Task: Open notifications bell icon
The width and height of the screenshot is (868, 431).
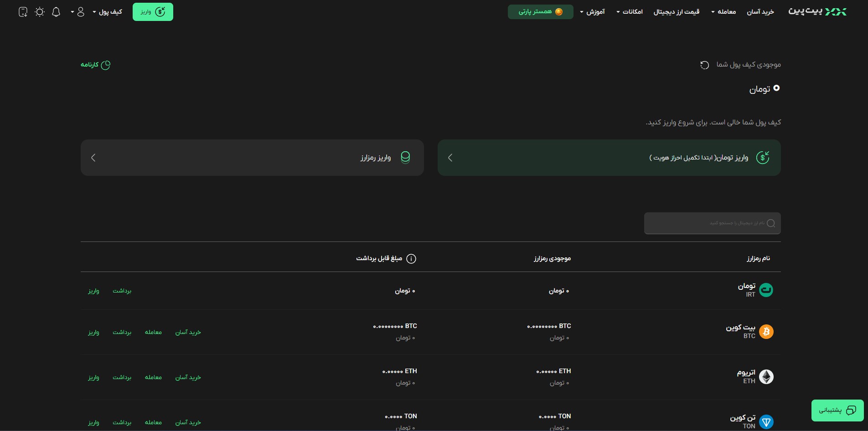Action: coord(56,12)
